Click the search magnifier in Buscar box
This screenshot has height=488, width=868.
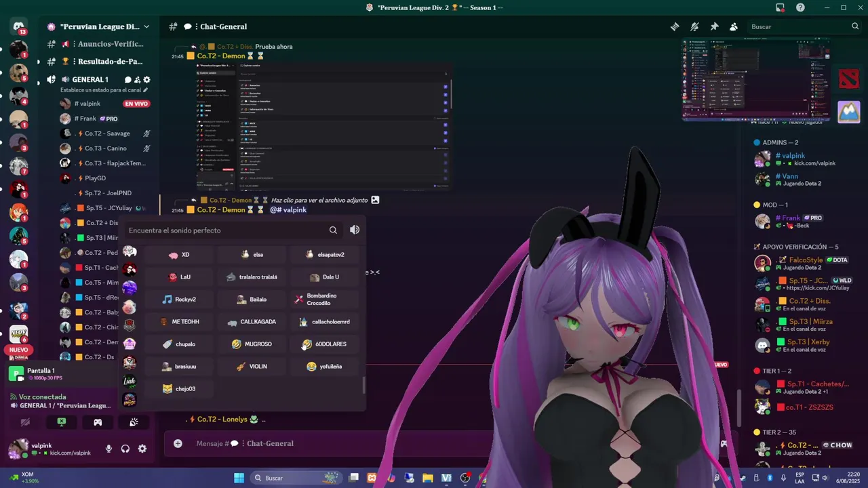(x=855, y=26)
